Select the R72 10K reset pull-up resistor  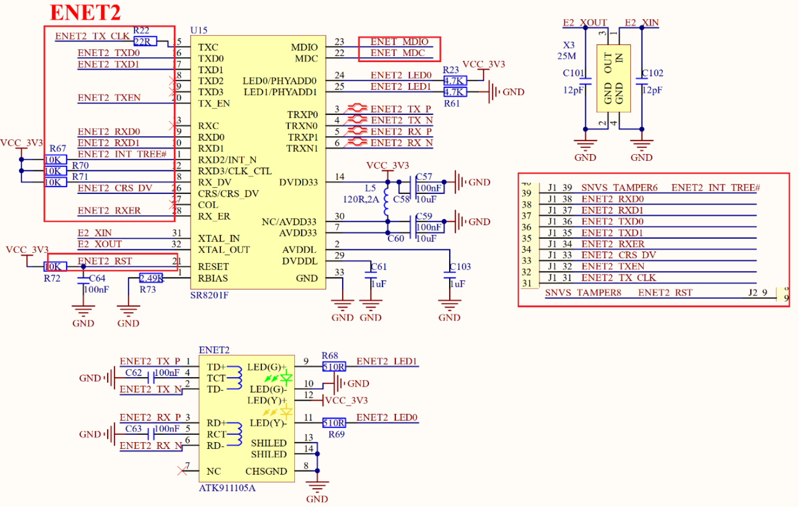click(x=56, y=267)
